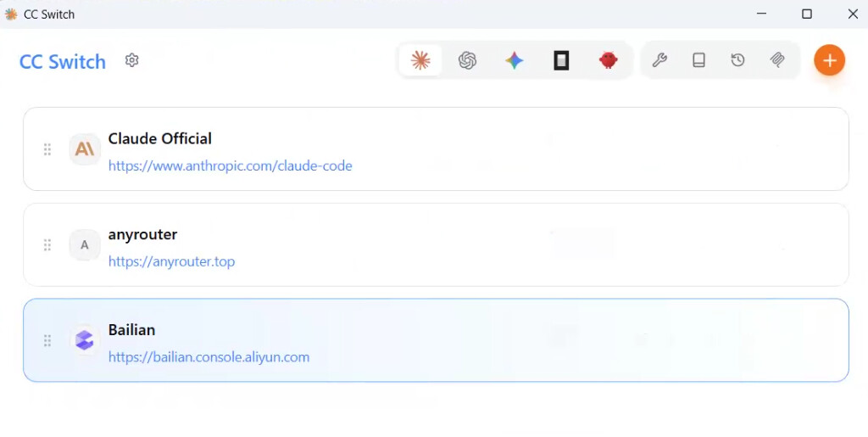This screenshot has height=437, width=868.
Task: Click the letter A avatar of anyrouter
Action: point(85,245)
